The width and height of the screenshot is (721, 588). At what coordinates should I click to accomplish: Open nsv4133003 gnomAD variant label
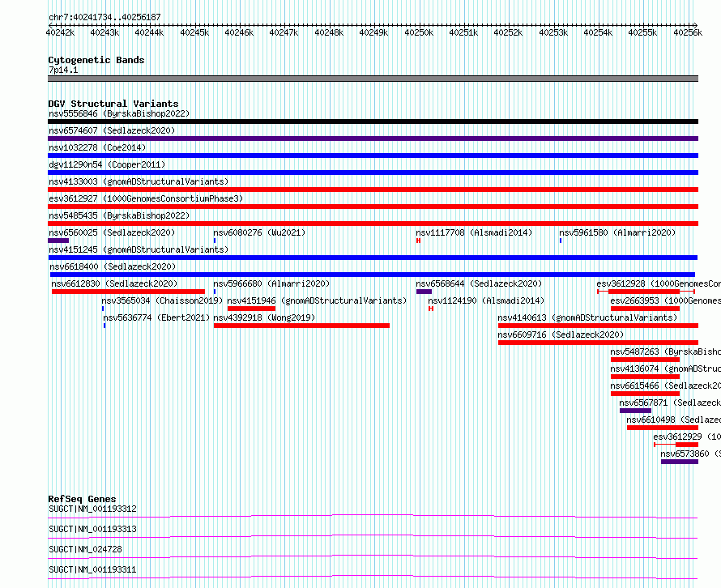(x=139, y=181)
